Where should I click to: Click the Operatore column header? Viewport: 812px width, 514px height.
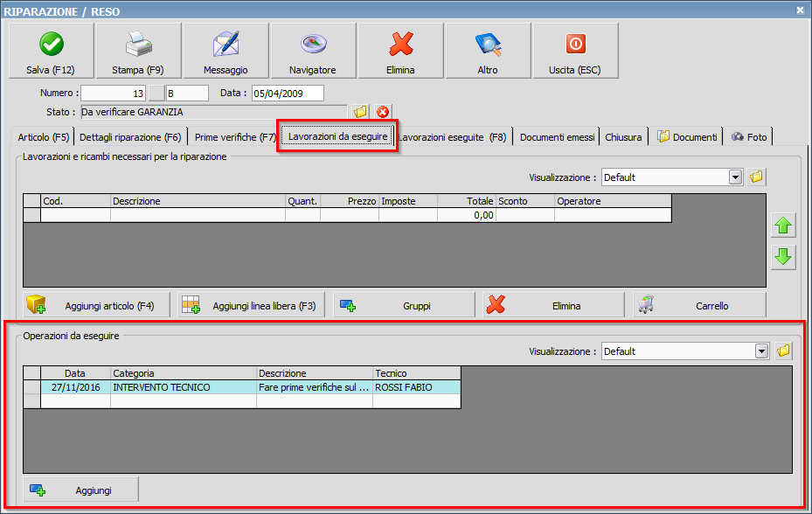613,201
